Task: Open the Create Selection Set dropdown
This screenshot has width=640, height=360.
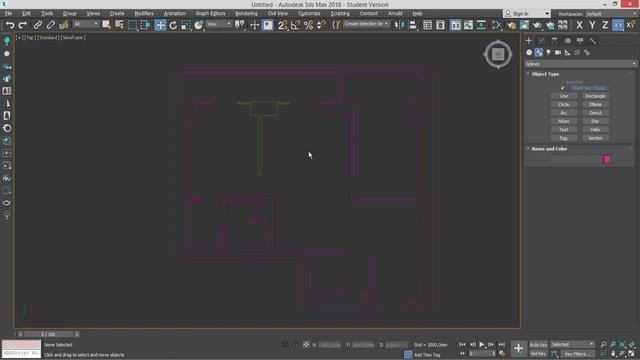Action: tap(366, 24)
